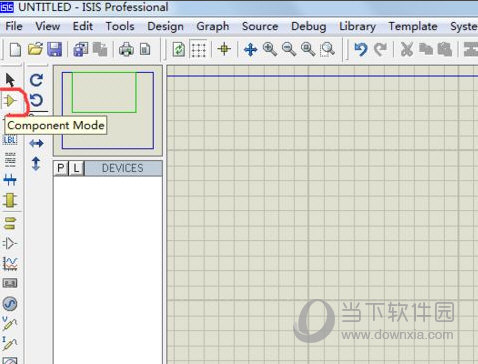Click the Cut scissors icon
Screen dimensions: 478x364
click(406, 50)
